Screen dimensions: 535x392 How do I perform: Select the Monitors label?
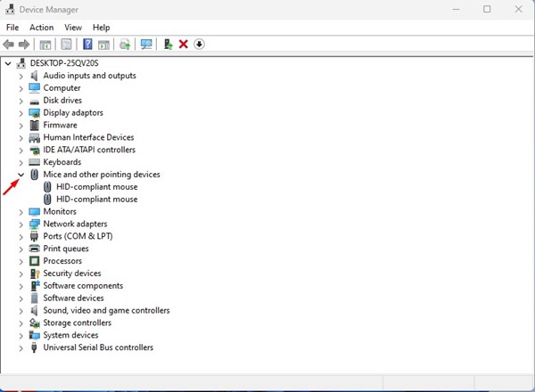(x=60, y=211)
